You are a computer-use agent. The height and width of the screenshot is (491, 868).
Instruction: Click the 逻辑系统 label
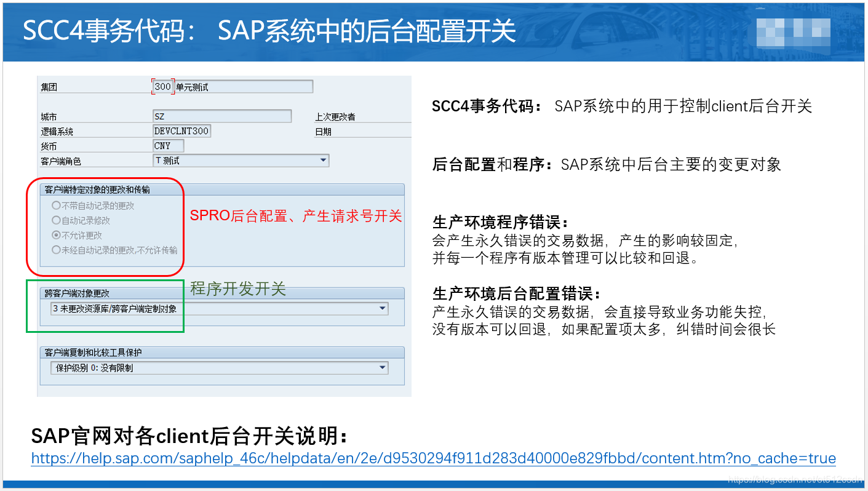(x=57, y=132)
